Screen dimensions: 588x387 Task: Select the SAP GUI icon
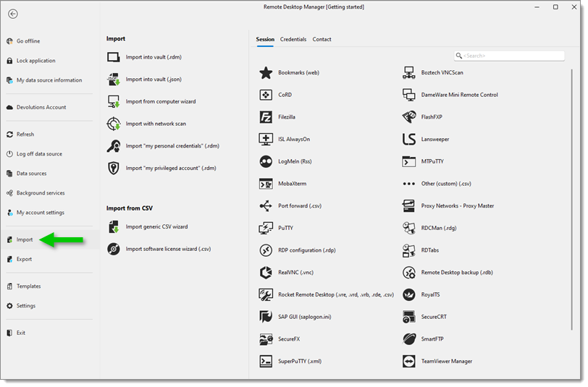pyautogui.click(x=266, y=317)
